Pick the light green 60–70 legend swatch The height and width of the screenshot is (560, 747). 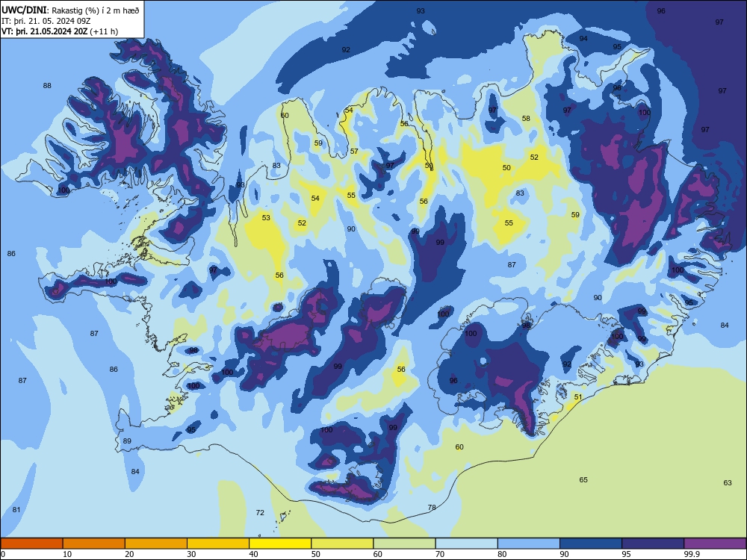(404, 544)
